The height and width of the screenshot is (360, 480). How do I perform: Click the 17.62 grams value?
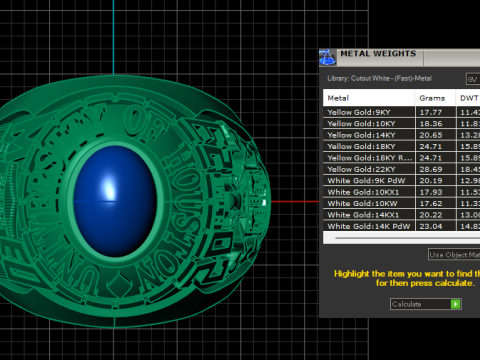[431, 203]
